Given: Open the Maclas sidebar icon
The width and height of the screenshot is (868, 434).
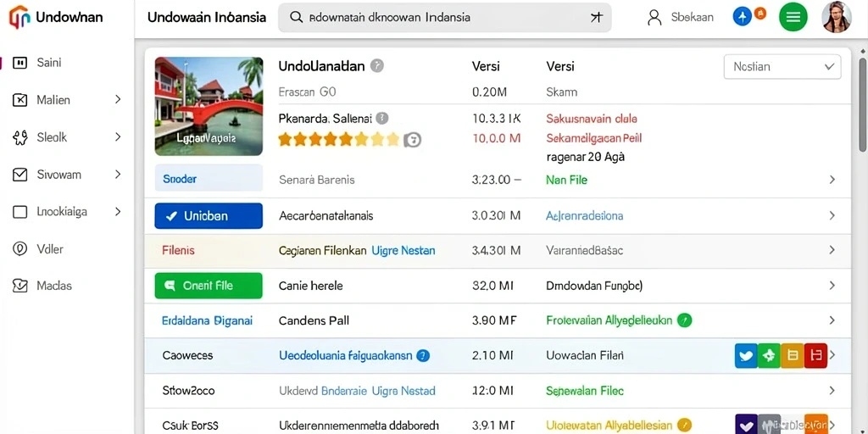Looking at the screenshot, I should [19, 287].
